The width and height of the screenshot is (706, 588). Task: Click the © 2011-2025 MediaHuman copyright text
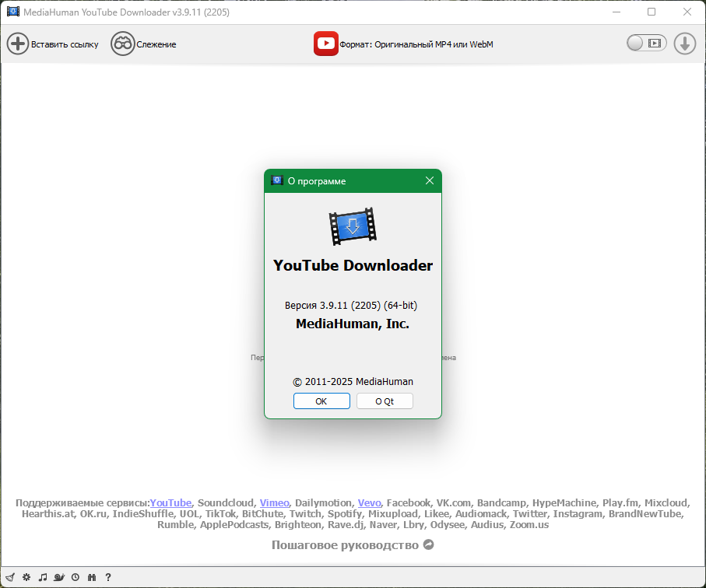click(x=353, y=382)
